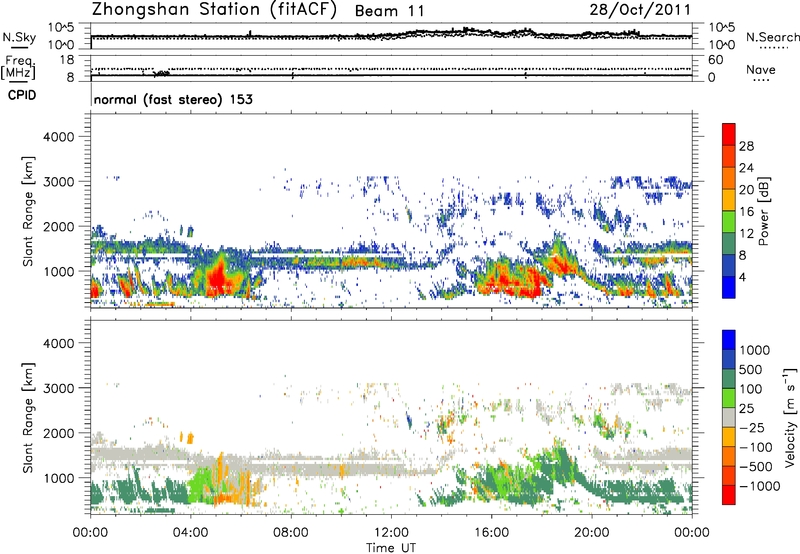Click the 'Nave' legend label
Screen dimensions: 800x554
click(761, 70)
